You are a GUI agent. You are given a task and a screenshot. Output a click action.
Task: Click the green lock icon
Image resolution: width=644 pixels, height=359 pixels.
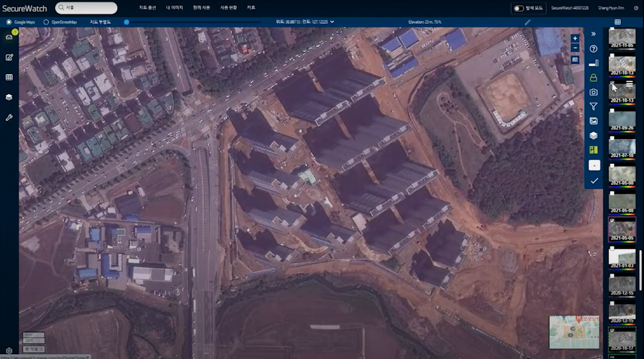pos(593,78)
